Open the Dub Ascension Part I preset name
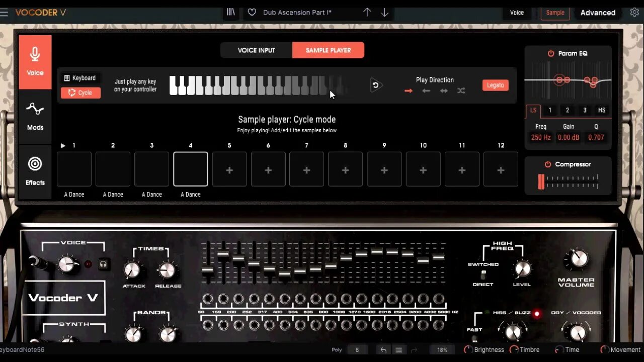The image size is (644, 362). [x=297, y=13]
